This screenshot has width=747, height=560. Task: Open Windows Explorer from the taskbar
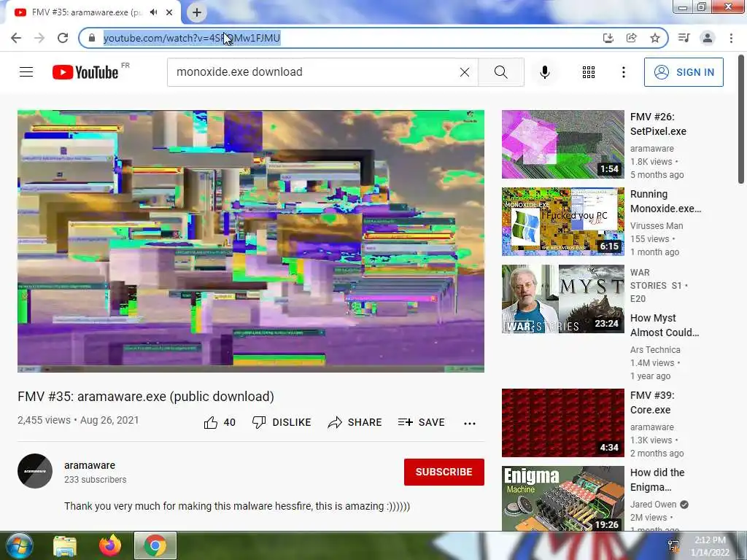point(65,545)
